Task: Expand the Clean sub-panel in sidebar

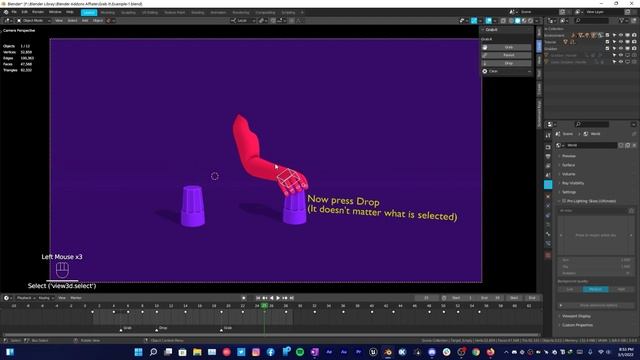Action: point(507,71)
